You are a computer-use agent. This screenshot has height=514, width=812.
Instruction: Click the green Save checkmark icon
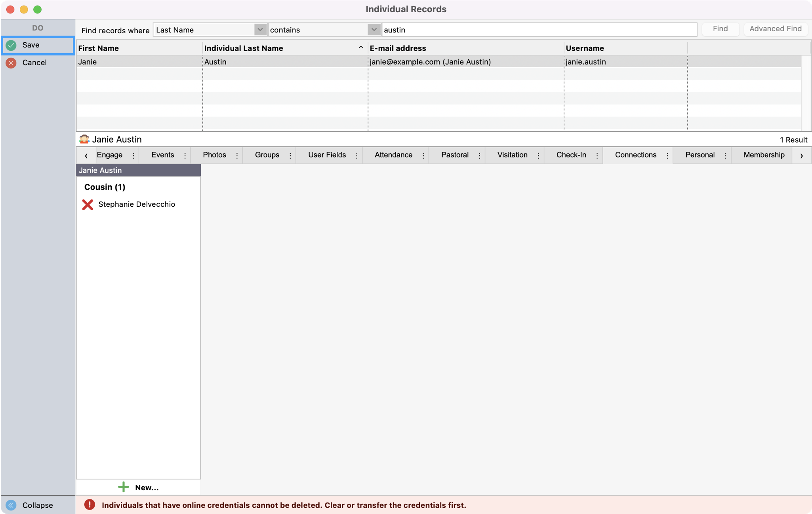(x=11, y=45)
